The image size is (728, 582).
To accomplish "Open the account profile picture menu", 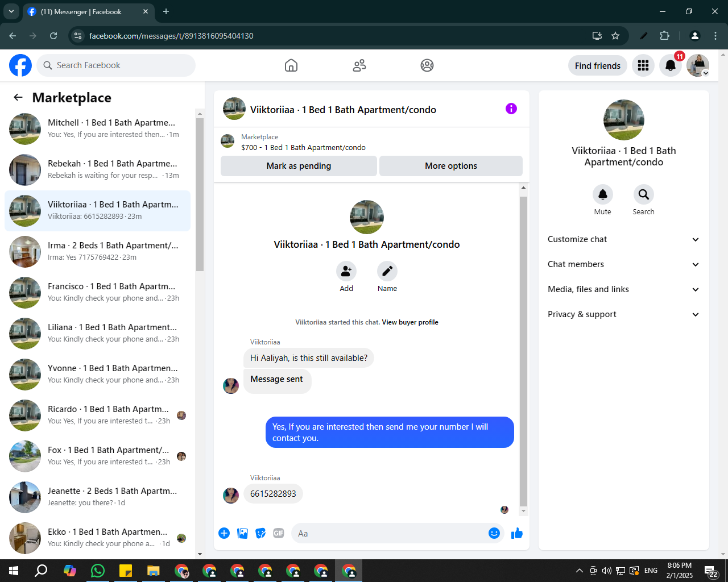I will [698, 65].
